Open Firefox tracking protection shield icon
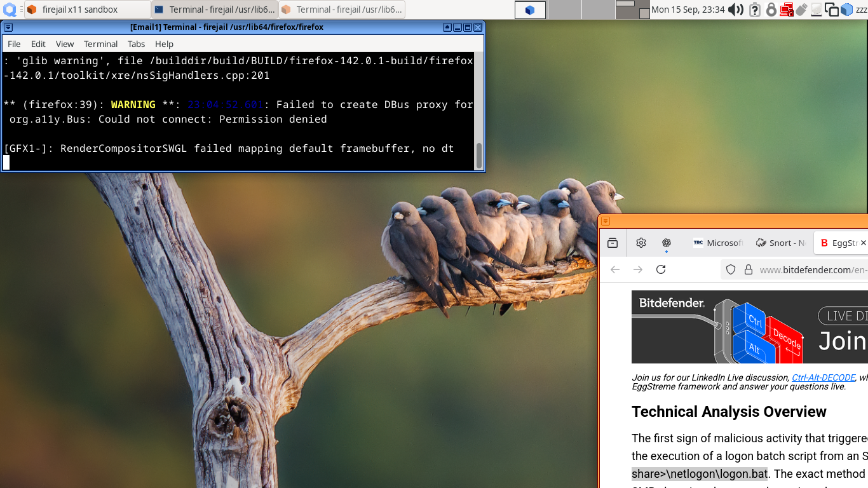Viewport: 868px width, 488px height. click(731, 269)
